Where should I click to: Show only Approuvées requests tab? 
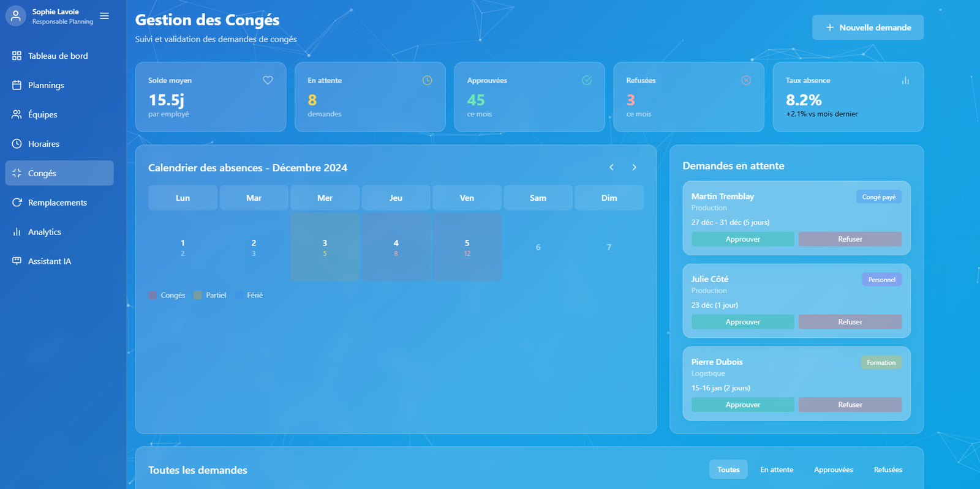[x=833, y=469]
